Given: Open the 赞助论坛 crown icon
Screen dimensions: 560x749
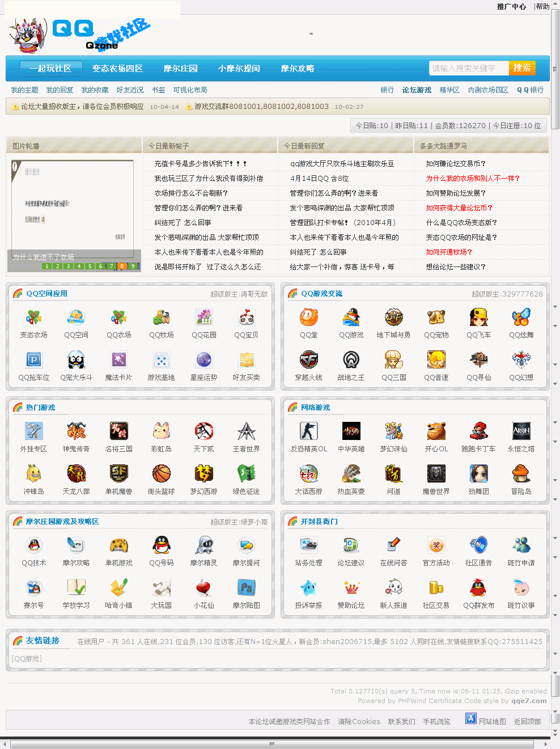Looking at the screenshot, I should click(x=351, y=588).
